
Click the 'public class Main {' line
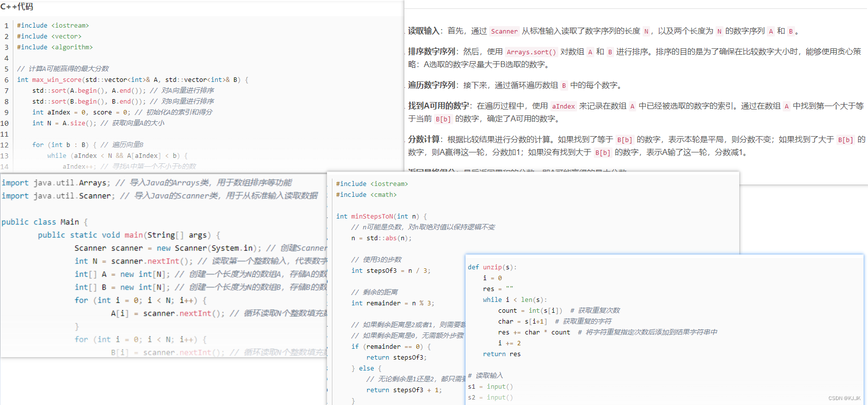pyautogui.click(x=44, y=222)
